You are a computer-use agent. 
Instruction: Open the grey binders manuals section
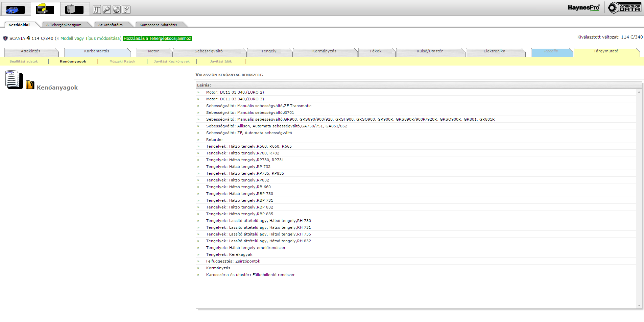[x=74, y=9]
